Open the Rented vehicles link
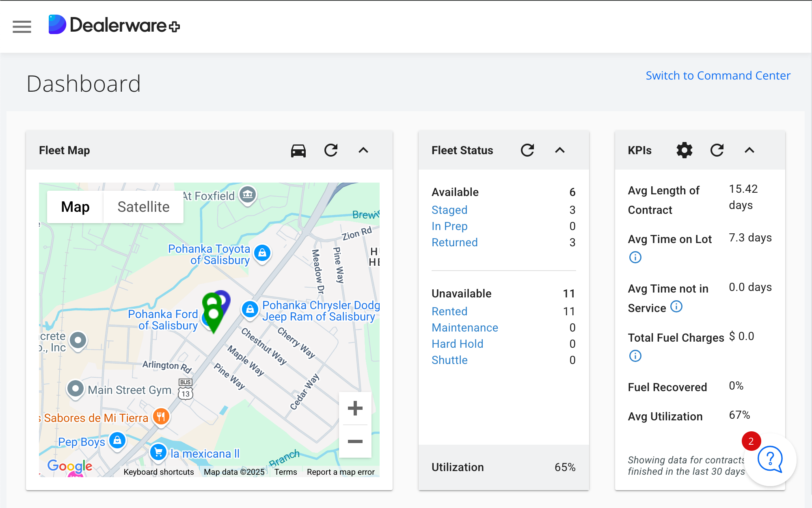Image resolution: width=812 pixels, height=508 pixels. pyautogui.click(x=449, y=311)
